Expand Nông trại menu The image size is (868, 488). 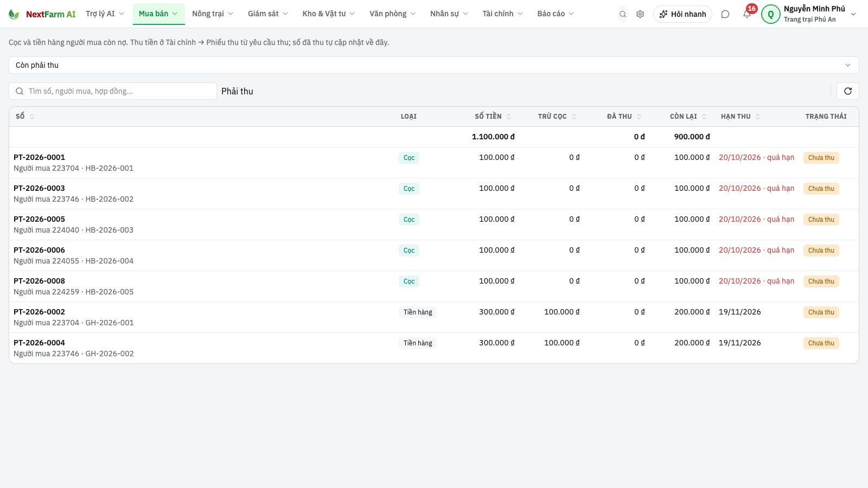[212, 14]
